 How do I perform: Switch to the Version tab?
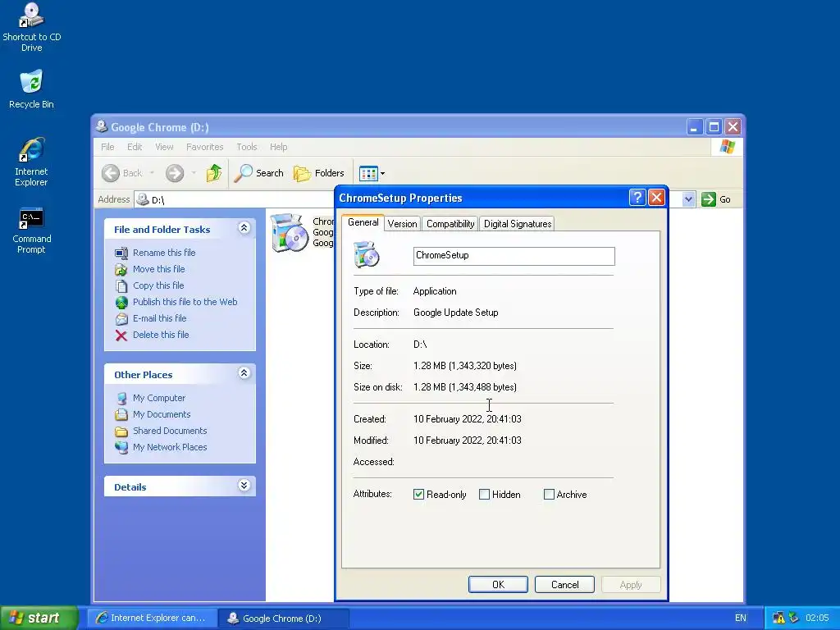(402, 224)
